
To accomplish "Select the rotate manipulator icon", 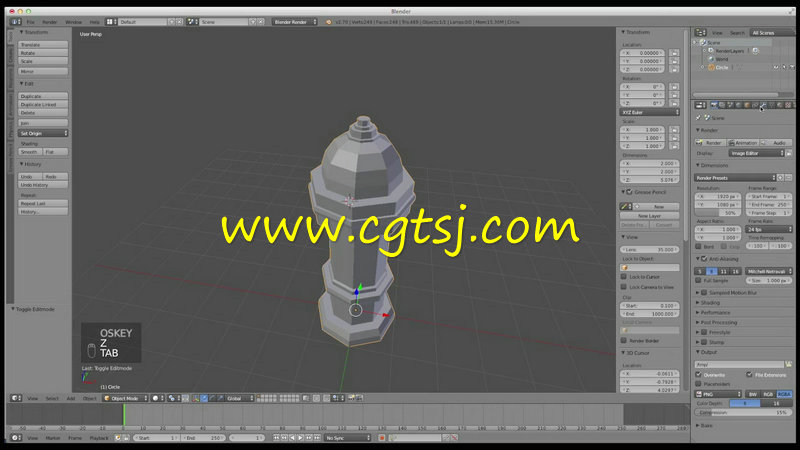I will [212, 398].
